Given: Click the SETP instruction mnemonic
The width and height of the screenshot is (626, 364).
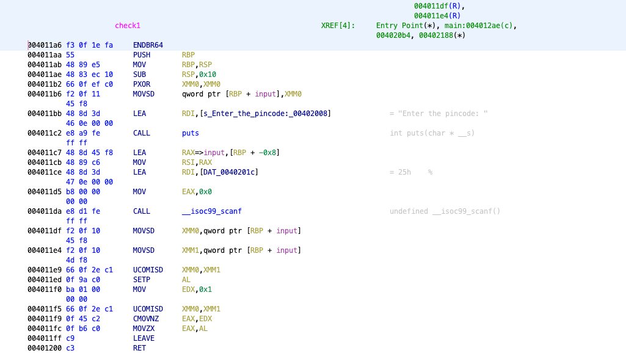Looking at the screenshot, I should [142, 280].
